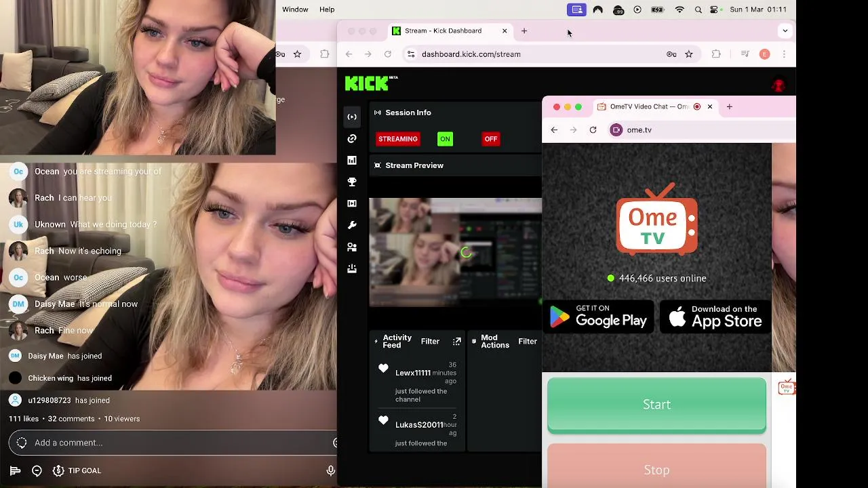Open the Chrome profile avatar E
The height and width of the screenshot is (488, 868).
click(x=764, y=54)
